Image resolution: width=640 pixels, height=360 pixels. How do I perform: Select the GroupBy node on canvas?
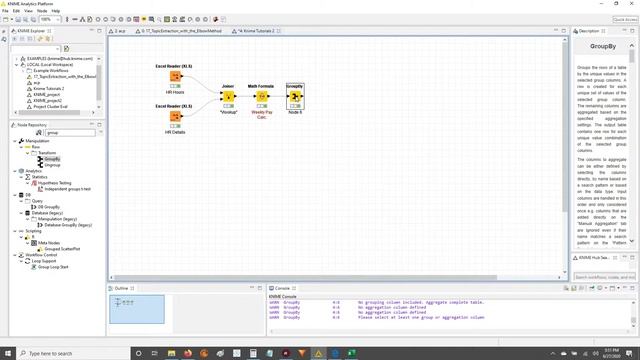coord(295,97)
